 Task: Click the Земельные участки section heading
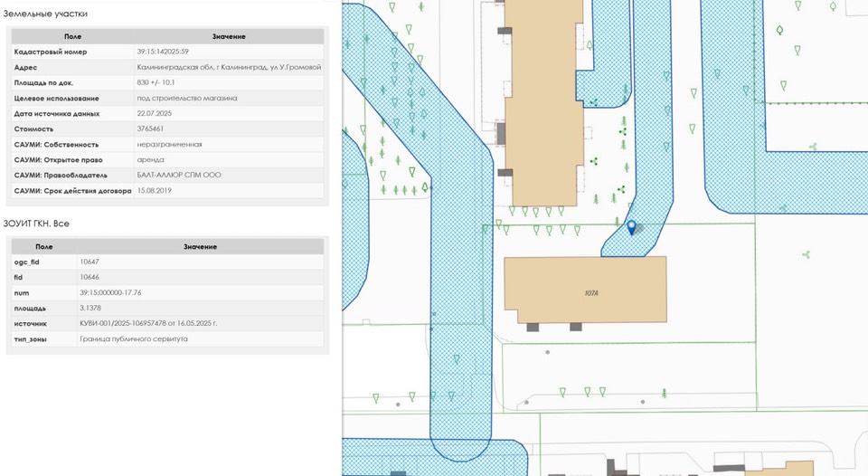pos(46,14)
